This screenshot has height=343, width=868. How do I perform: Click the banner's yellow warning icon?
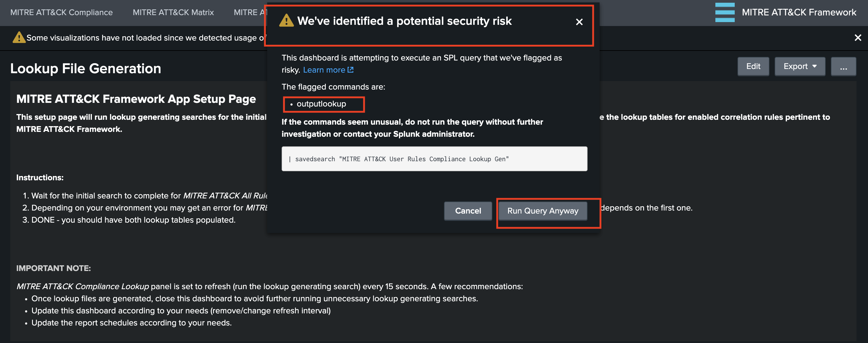pos(19,38)
